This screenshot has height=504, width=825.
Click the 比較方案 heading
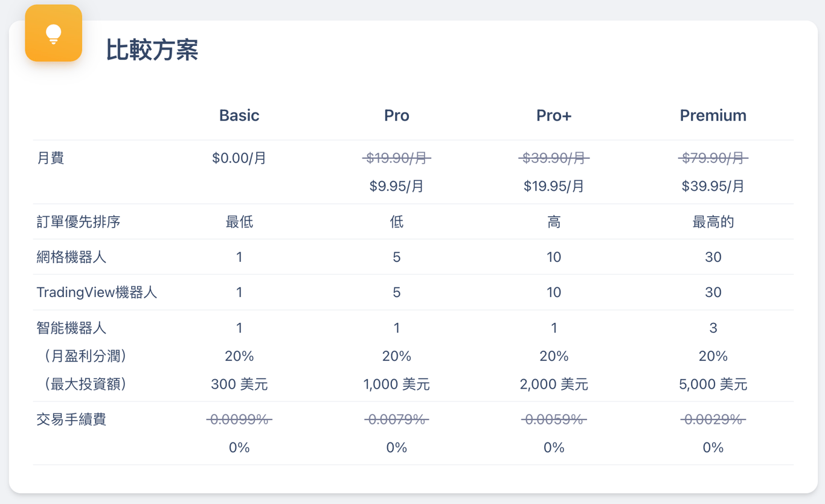pos(152,49)
